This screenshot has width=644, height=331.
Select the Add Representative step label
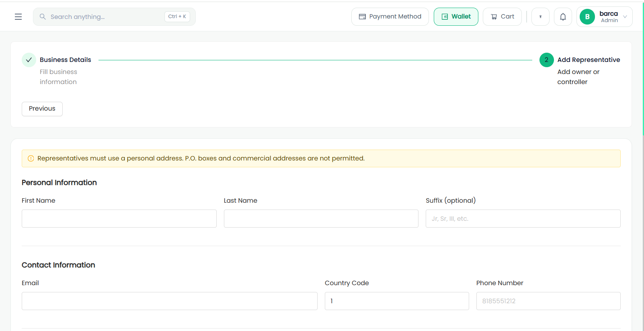tap(589, 60)
